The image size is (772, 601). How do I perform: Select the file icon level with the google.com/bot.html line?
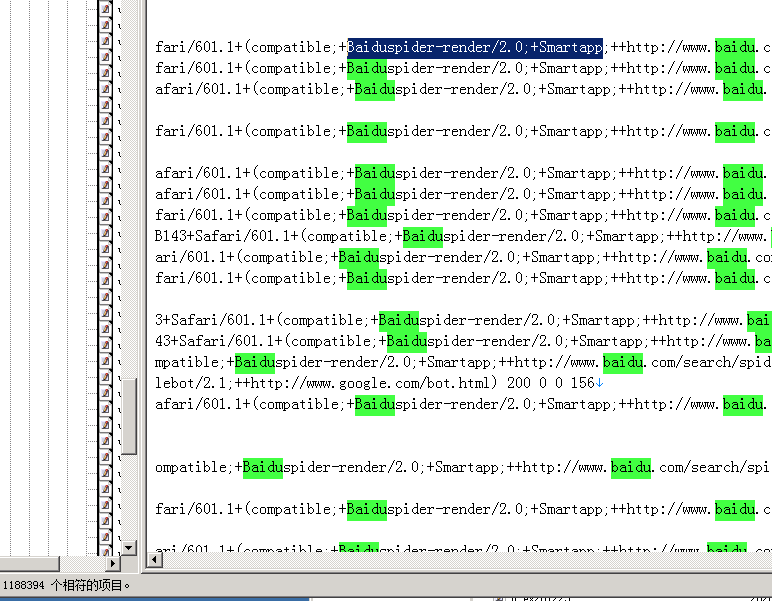pyautogui.click(x=105, y=377)
